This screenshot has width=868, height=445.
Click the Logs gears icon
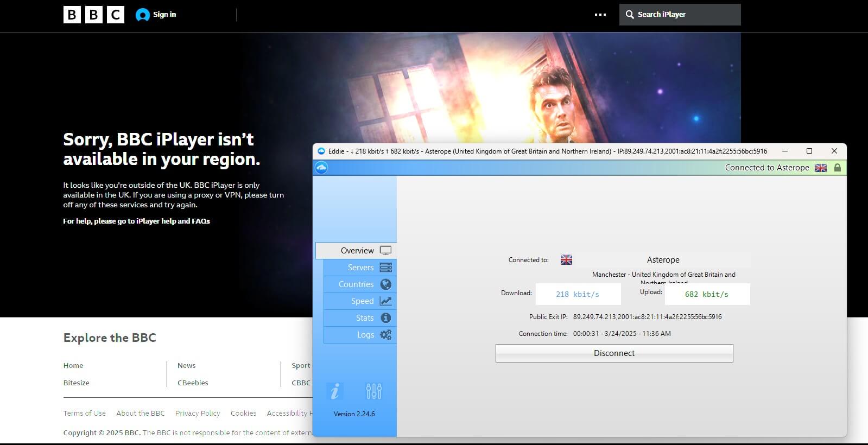click(386, 335)
